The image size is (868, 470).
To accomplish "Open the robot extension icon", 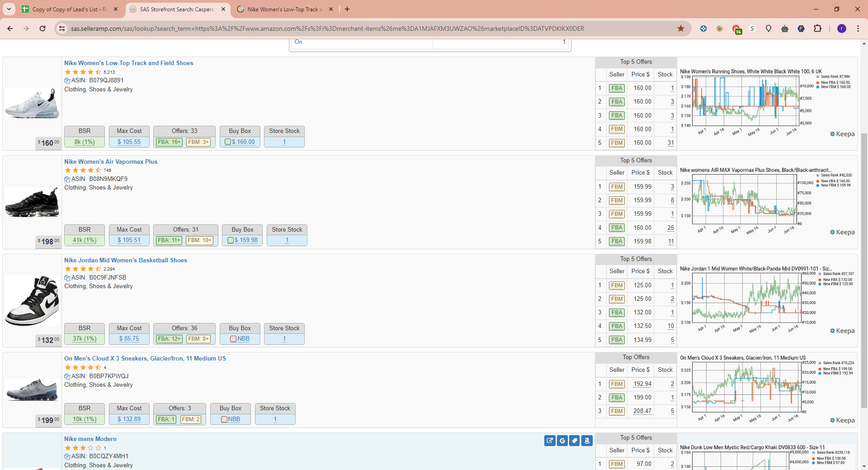I will [x=785, y=28].
